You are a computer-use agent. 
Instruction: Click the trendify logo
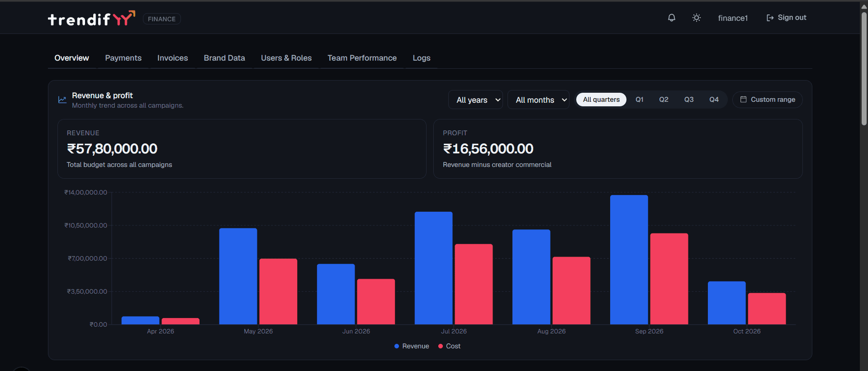pos(91,19)
